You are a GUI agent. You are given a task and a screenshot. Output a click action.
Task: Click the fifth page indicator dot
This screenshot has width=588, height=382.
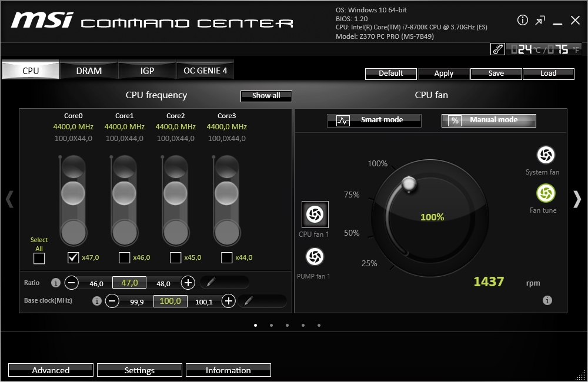click(x=319, y=326)
